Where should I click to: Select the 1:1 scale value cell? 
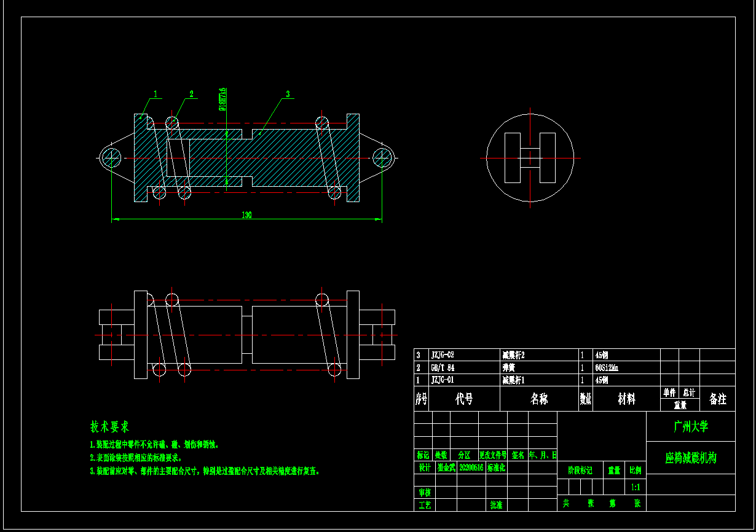coord(637,487)
